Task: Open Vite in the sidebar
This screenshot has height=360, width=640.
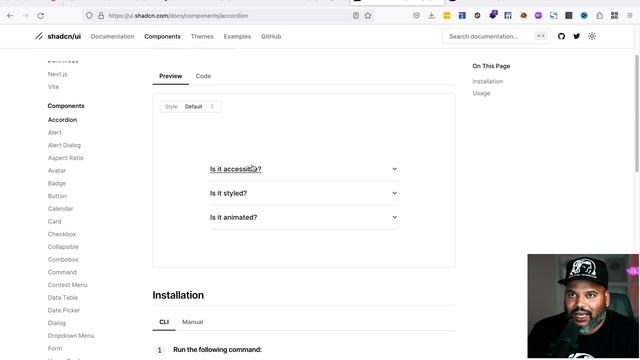Action: 53,87
